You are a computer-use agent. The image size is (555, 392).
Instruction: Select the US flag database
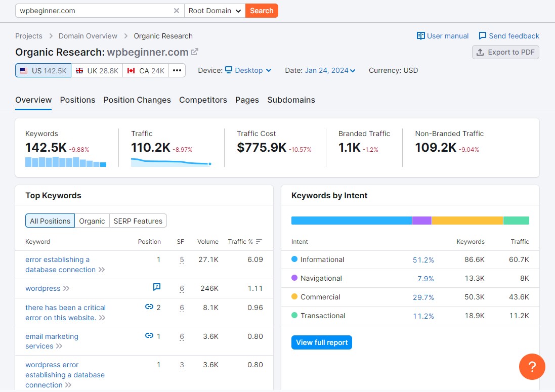coord(43,70)
